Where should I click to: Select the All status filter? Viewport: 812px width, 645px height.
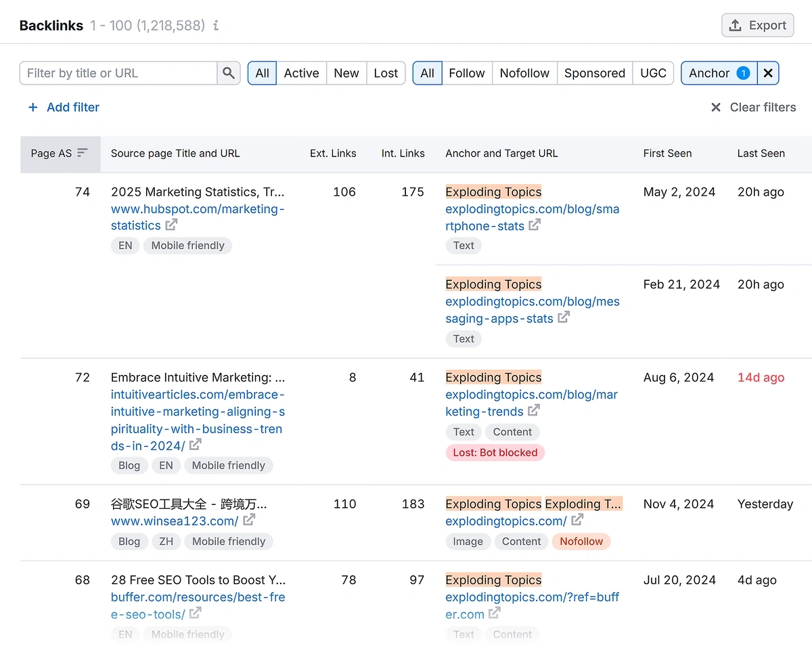coord(263,73)
